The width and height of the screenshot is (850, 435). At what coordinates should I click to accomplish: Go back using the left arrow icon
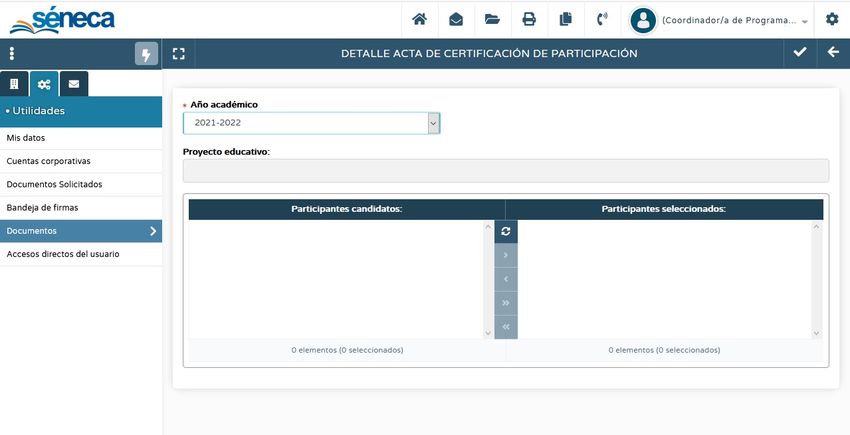click(x=833, y=53)
